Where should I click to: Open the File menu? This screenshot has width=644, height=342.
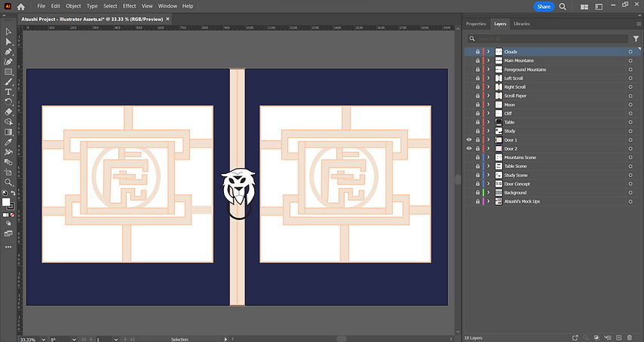click(x=41, y=6)
